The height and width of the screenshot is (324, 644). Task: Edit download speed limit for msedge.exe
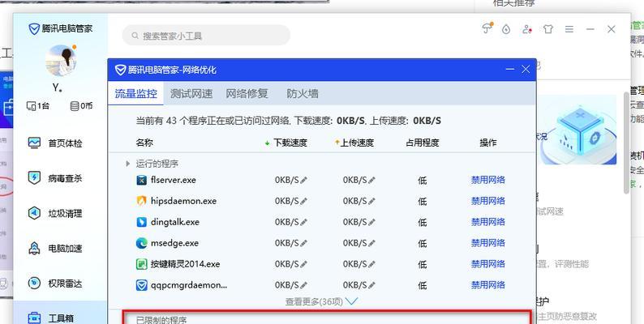(303, 243)
